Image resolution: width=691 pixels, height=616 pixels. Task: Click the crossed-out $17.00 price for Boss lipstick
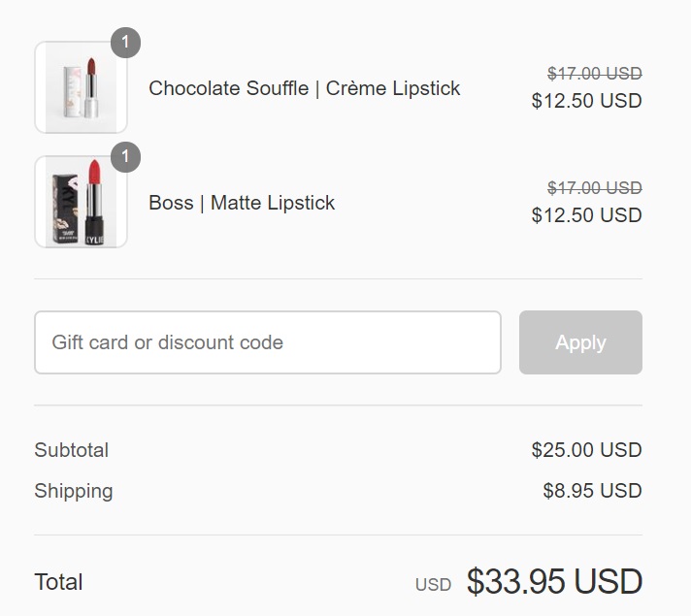594,187
